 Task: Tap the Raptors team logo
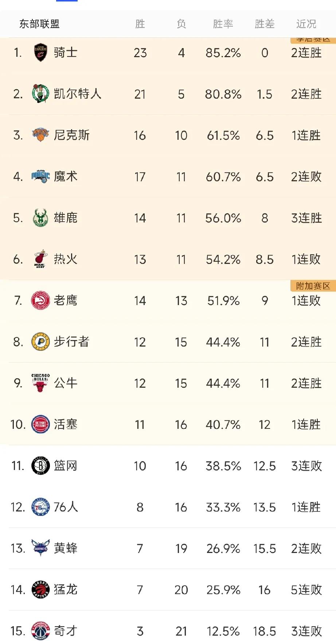coord(40,590)
